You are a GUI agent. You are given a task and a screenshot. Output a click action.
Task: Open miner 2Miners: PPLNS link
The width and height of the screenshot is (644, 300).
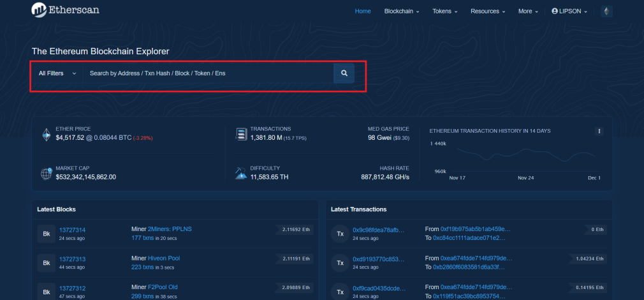pos(170,229)
